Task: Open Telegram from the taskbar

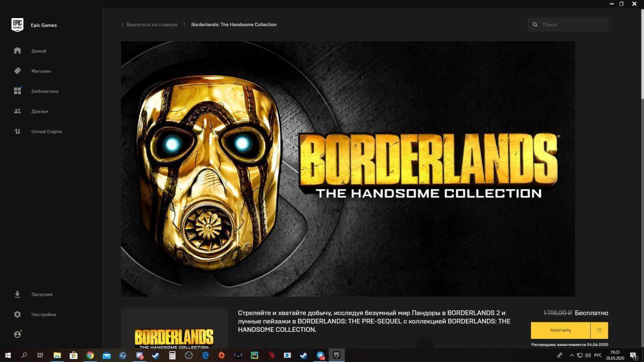Action: [x=320, y=355]
